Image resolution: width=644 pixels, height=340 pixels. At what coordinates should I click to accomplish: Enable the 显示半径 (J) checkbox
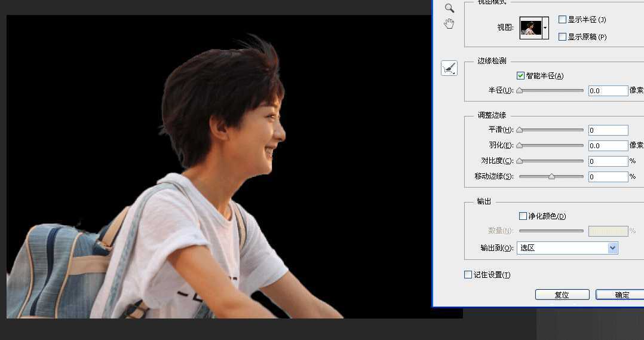[x=562, y=20]
